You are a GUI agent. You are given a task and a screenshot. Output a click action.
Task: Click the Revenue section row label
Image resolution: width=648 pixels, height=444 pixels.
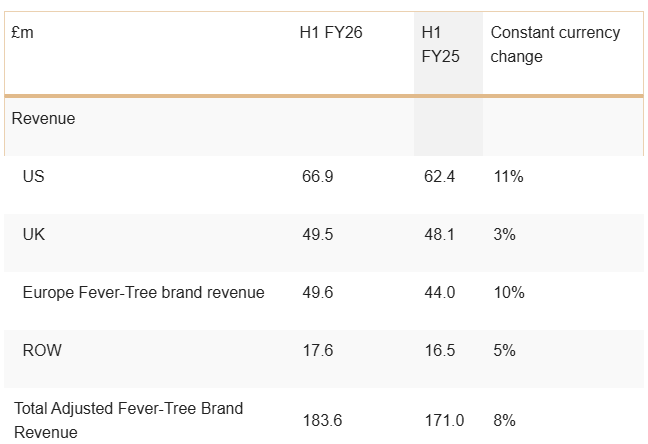[x=43, y=119]
